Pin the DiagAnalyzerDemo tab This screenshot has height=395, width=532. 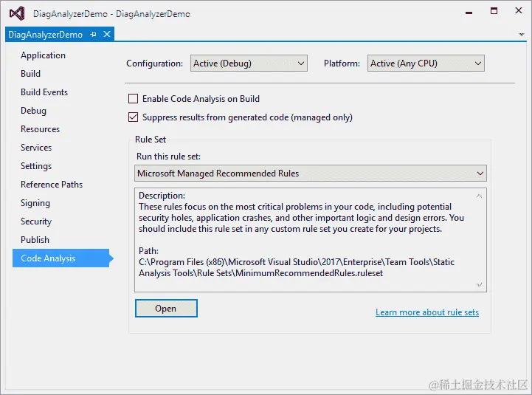tap(93, 34)
